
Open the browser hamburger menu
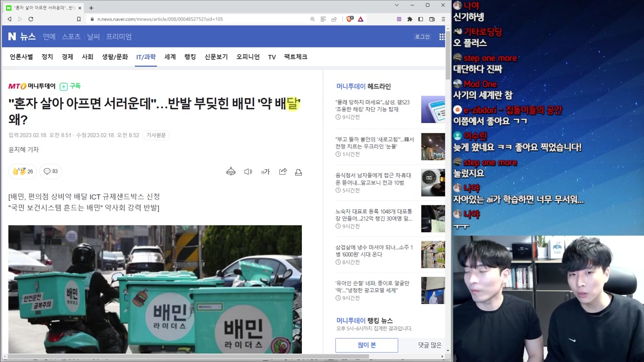coord(443,19)
